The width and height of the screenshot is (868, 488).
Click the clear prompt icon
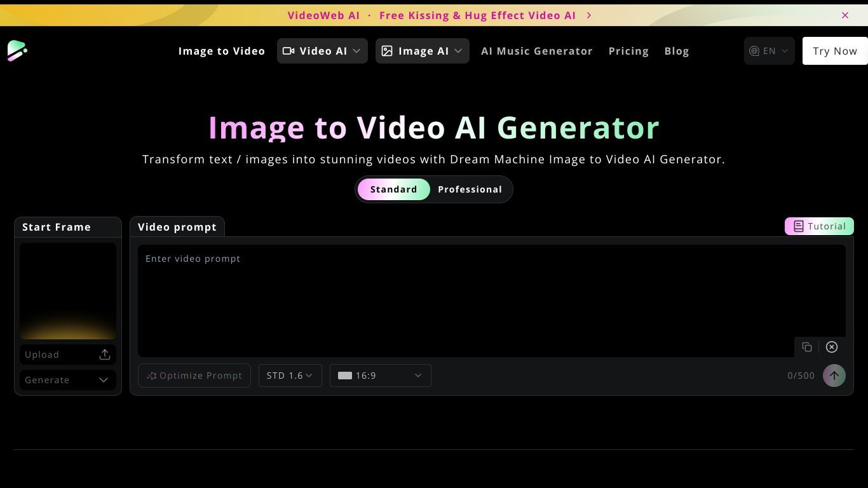[832, 347]
